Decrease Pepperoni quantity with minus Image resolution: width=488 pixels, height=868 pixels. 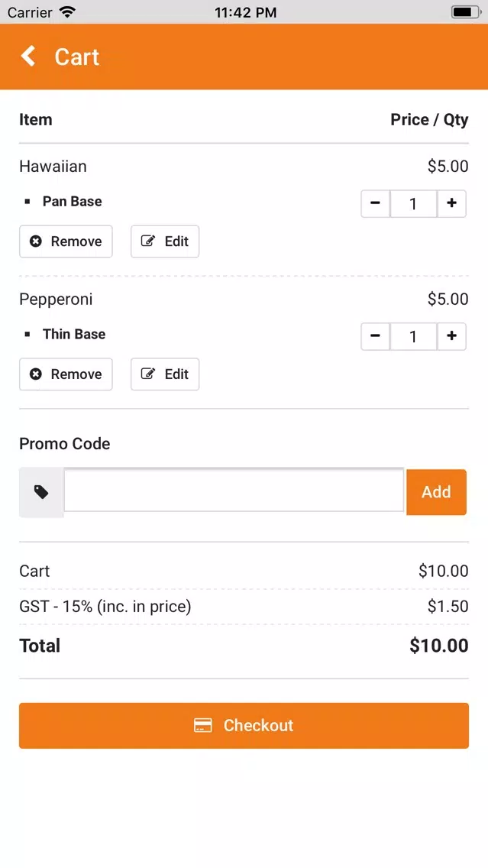click(376, 336)
